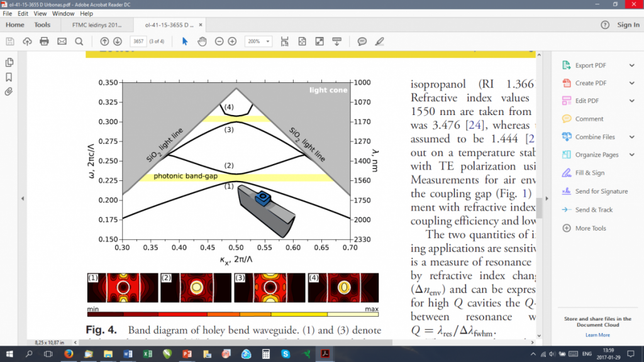The width and height of the screenshot is (644, 362).
Task: Click the page number field
Action: (x=138, y=41)
